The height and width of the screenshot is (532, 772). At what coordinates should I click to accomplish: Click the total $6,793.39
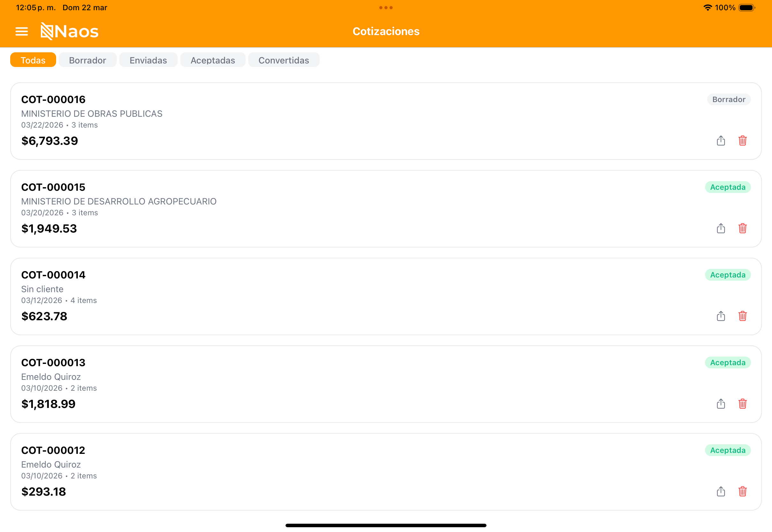click(50, 141)
